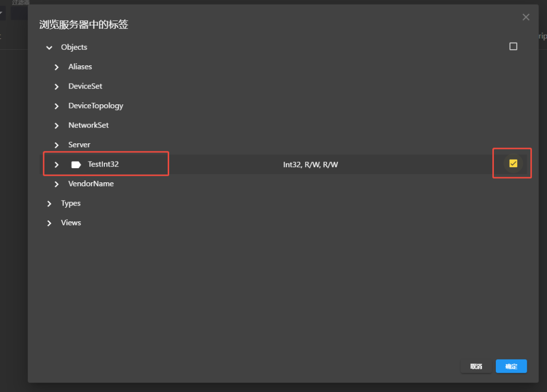Image resolution: width=547 pixels, height=392 pixels.
Task: Select the Types tree label
Action: 71,203
